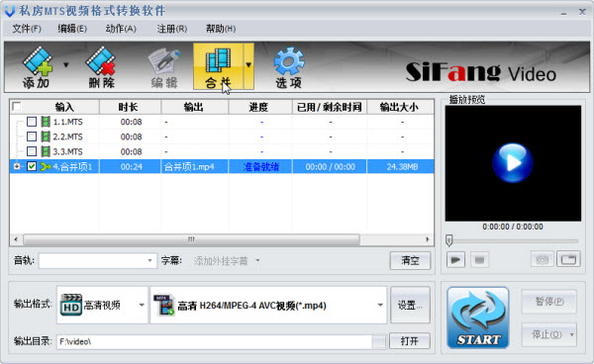Image resolution: width=594 pixels, height=364 pixels.
Task: Open the 文件(F) menu
Action: pos(27,29)
